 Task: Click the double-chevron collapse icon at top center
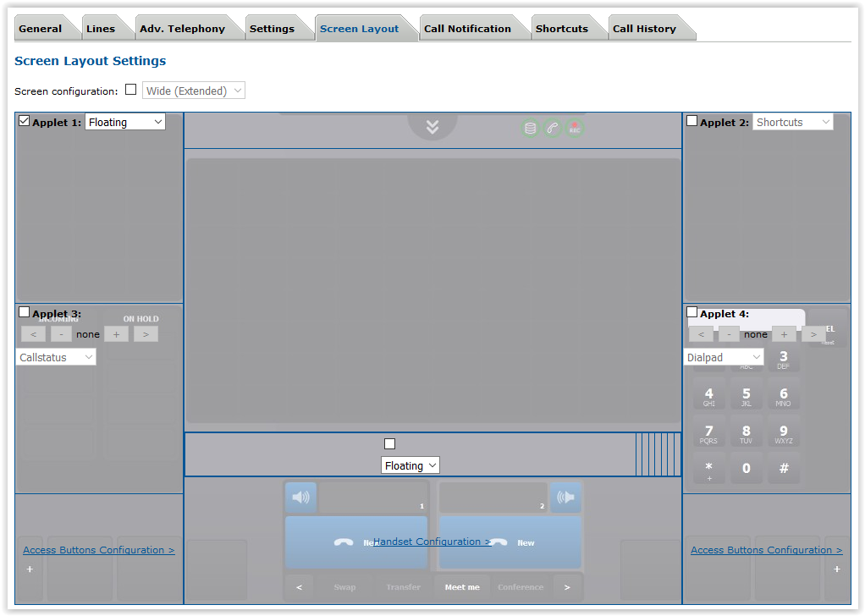[x=432, y=127]
